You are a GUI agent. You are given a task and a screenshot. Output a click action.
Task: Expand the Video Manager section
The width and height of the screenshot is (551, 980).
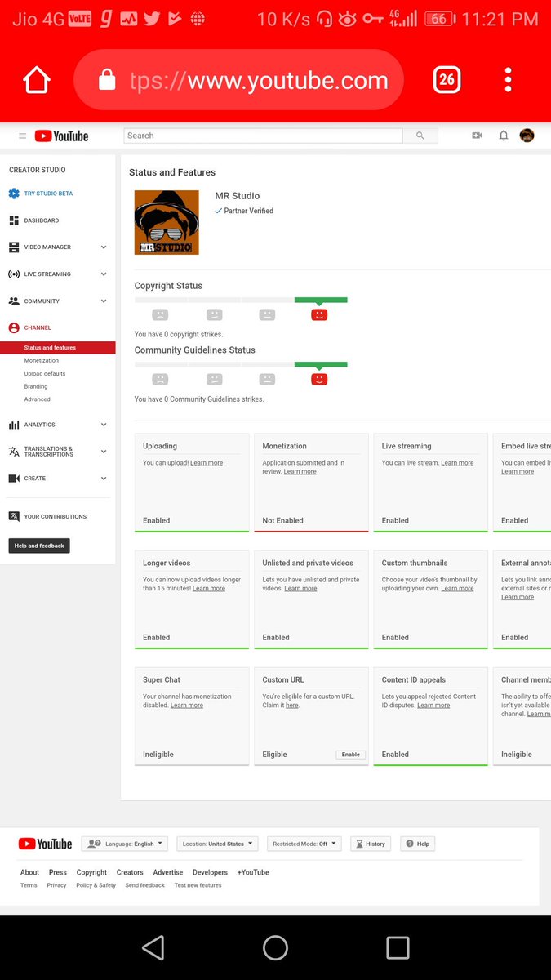pyautogui.click(x=104, y=247)
